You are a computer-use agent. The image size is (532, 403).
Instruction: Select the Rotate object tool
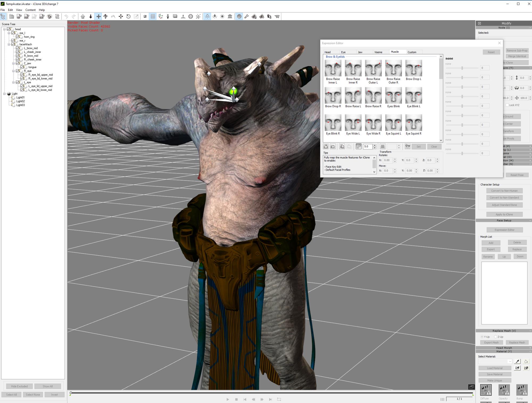point(106,16)
